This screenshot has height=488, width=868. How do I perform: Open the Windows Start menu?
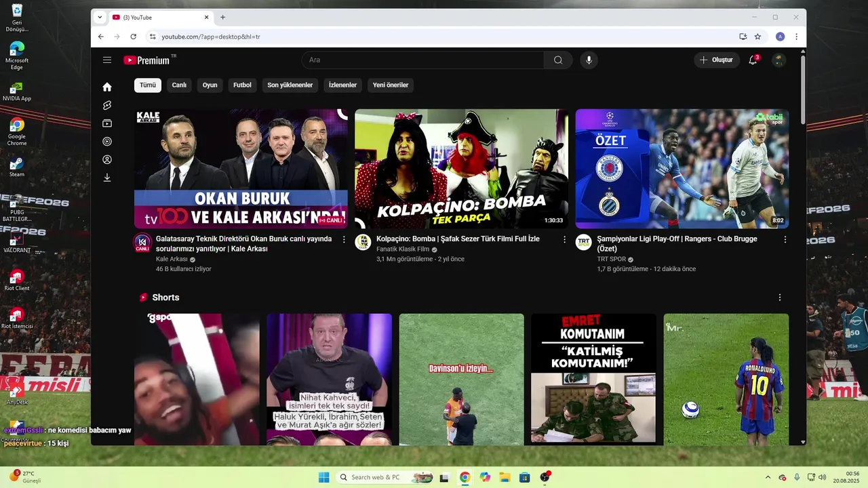(x=324, y=477)
